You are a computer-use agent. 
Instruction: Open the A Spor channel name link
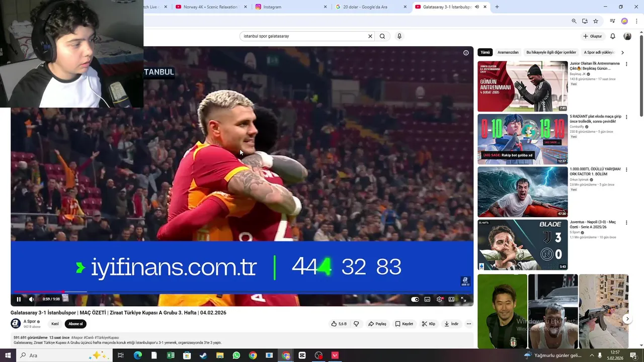pyautogui.click(x=30, y=322)
